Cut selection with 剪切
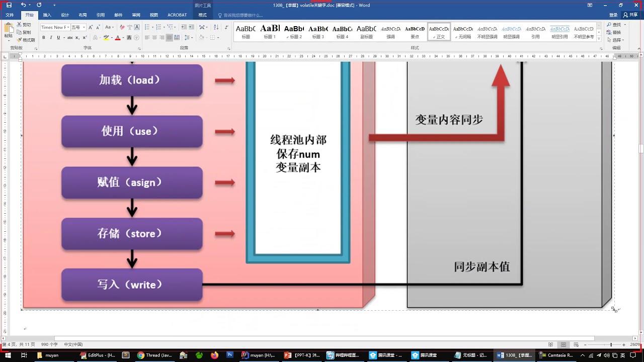The height and width of the screenshot is (362, 644). click(x=23, y=25)
